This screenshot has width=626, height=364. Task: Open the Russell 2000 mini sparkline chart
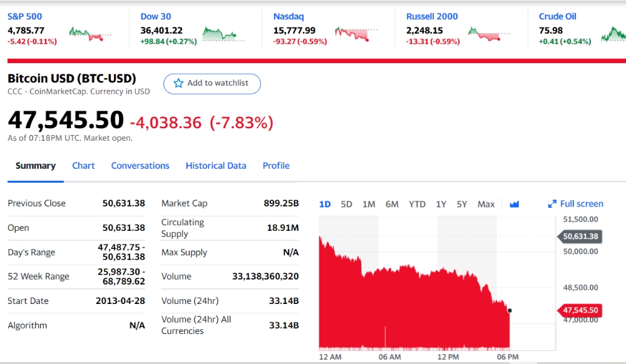click(489, 34)
